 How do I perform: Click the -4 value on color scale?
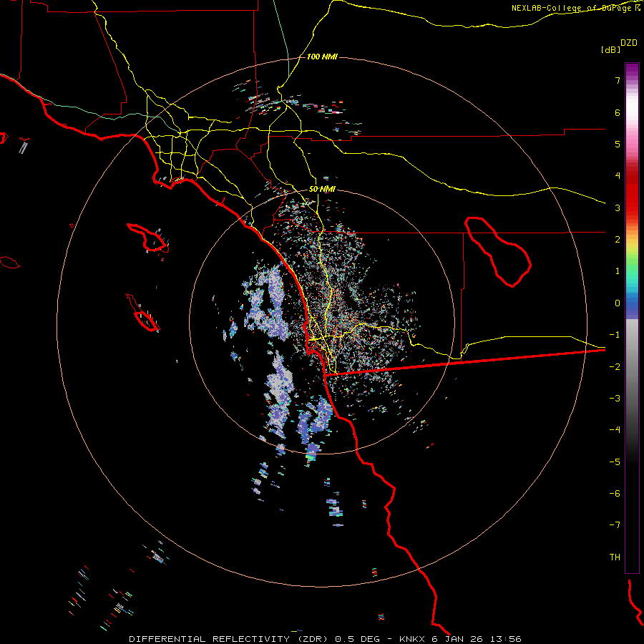(x=615, y=430)
